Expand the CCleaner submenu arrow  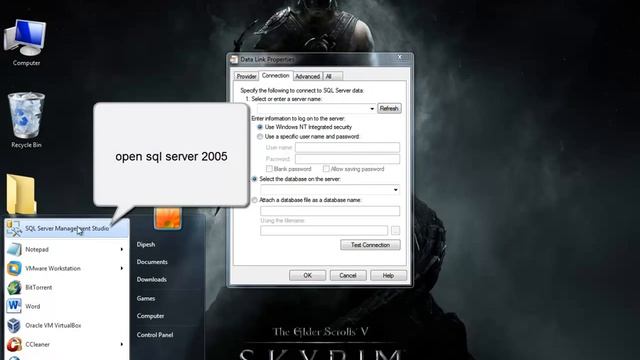tap(122, 344)
